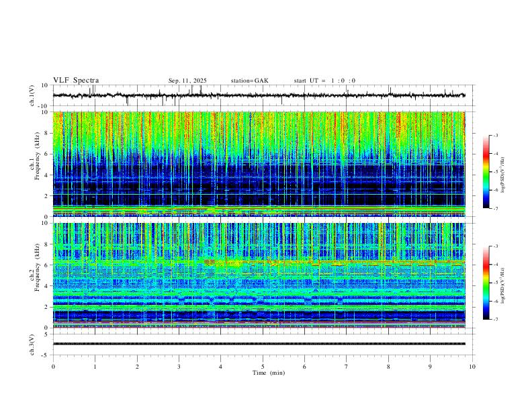
Task: Click inside the ch.1 spectrogram plot
Action: tap(259, 164)
